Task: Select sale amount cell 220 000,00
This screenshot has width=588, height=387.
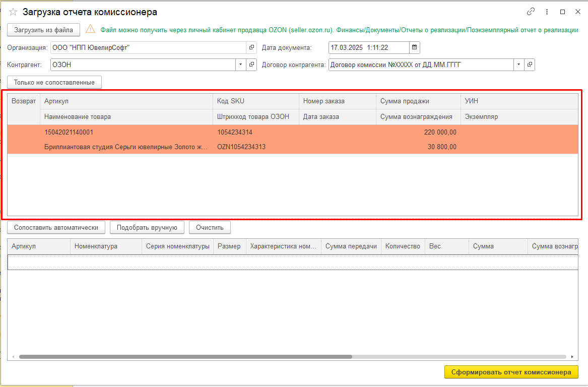Action: click(x=419, y=132)
